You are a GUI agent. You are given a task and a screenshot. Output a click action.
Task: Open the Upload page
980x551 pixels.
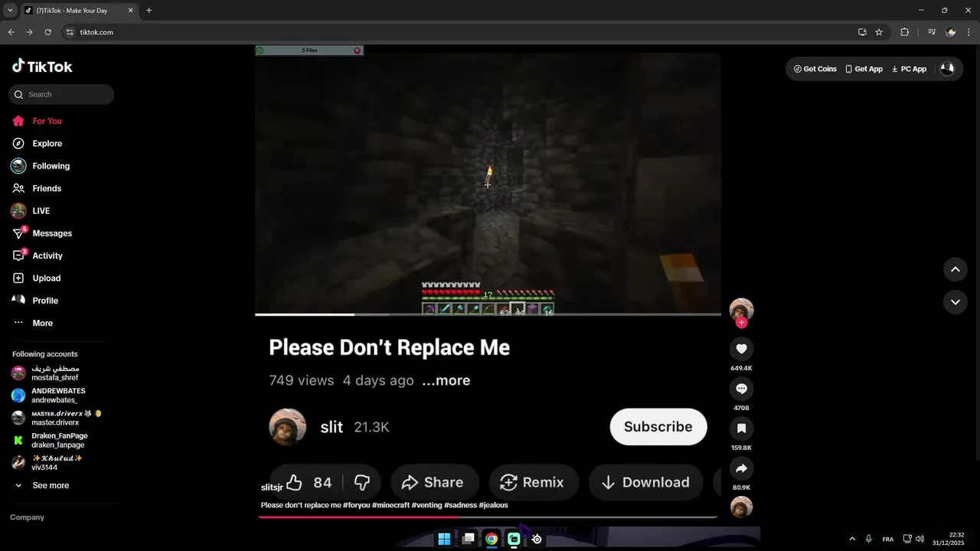36,278
